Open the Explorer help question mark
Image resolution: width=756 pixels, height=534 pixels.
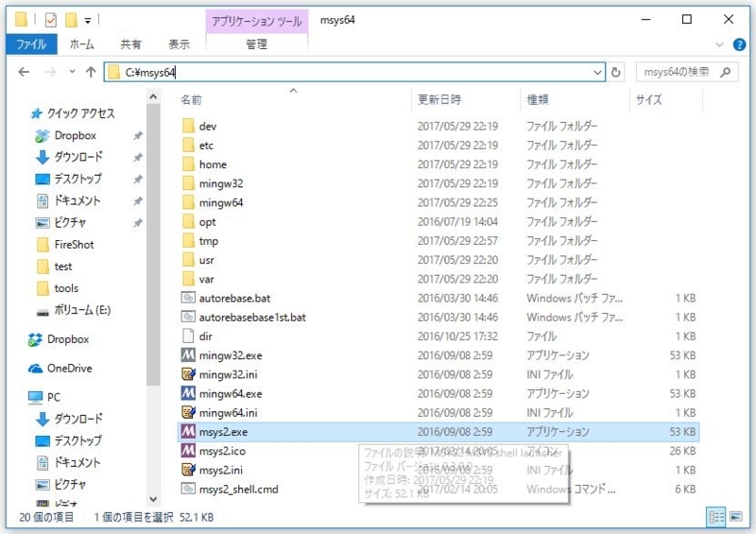point(739,44)
